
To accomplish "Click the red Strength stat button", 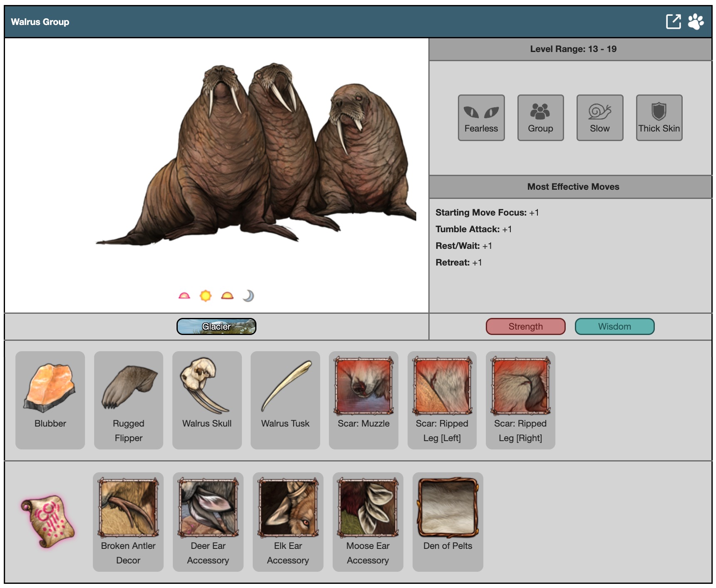I will coord(525,327).
